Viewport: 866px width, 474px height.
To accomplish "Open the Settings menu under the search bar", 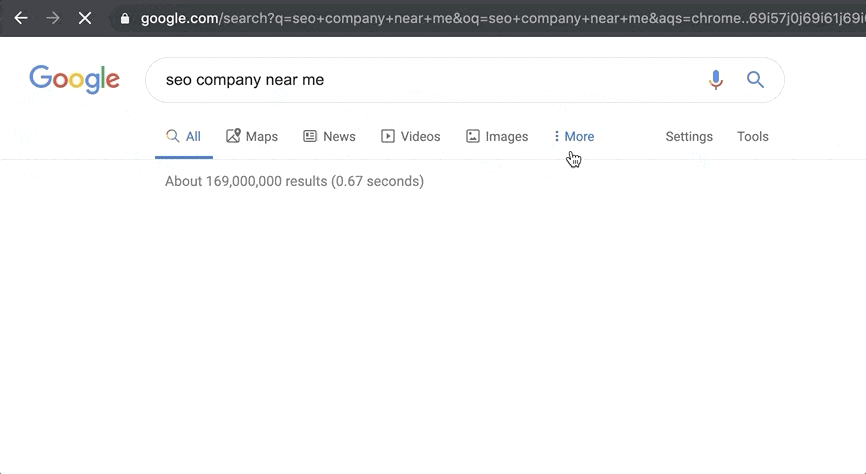I will click(689, 136).
